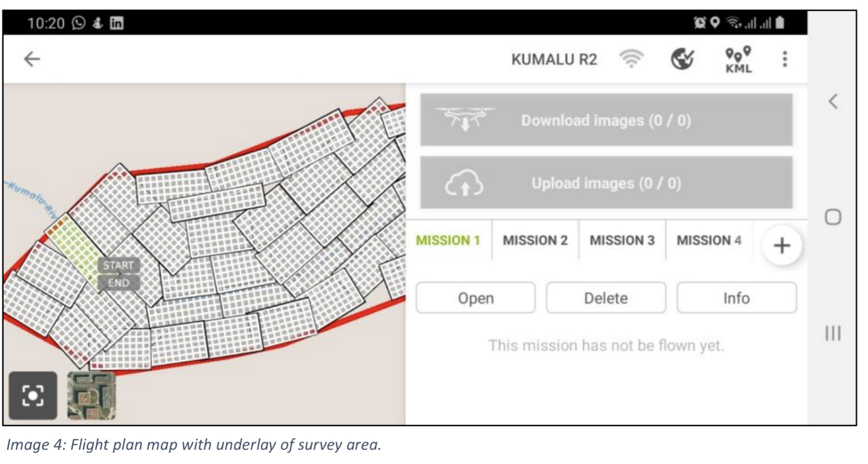Show mission Info details
868x464 pixels.
[x=736, y=298]
